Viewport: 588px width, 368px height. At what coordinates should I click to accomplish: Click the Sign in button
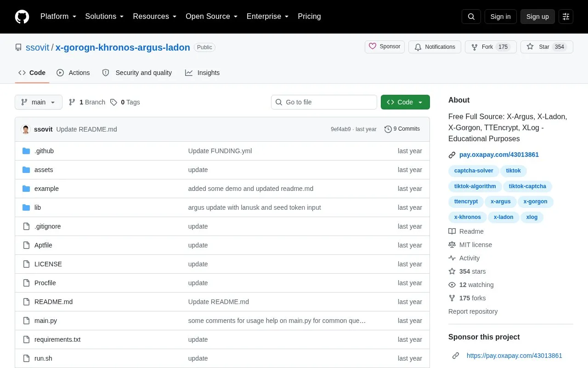tap(501, 17)
